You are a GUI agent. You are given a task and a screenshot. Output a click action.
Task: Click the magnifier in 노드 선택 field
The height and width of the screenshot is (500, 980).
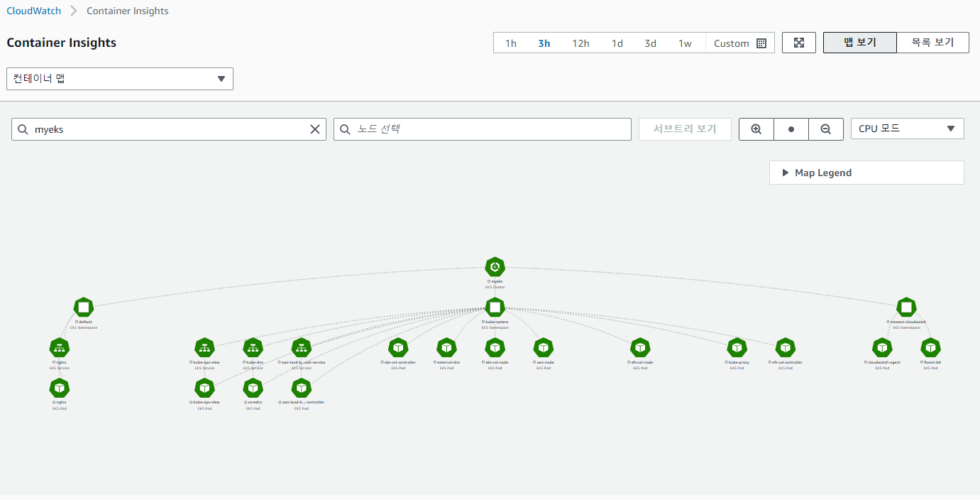pyautogui.click(x=346, y=129)
